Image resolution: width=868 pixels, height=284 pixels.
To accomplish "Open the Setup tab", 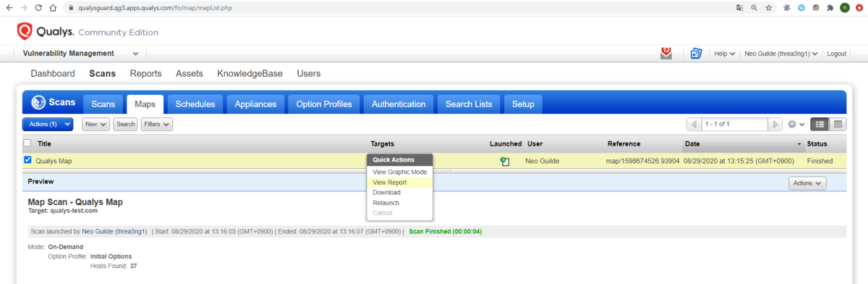I will tap(523, 104).
